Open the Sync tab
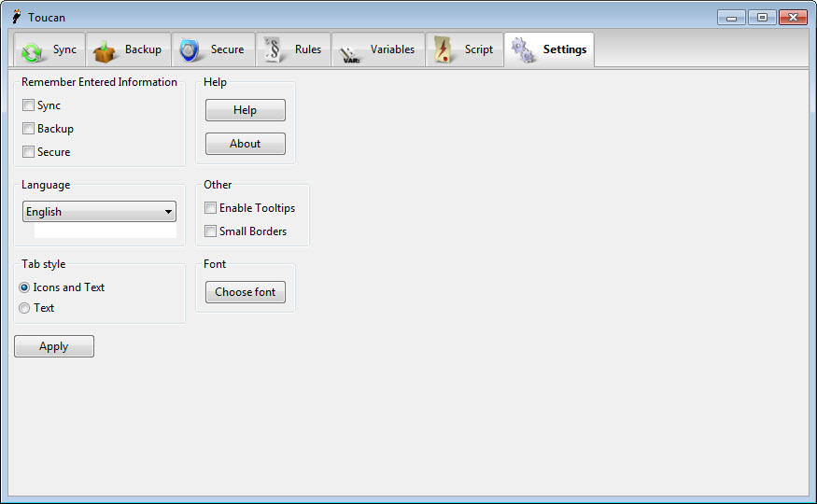Viewport: 817px width, 504px height. (49, 49)
